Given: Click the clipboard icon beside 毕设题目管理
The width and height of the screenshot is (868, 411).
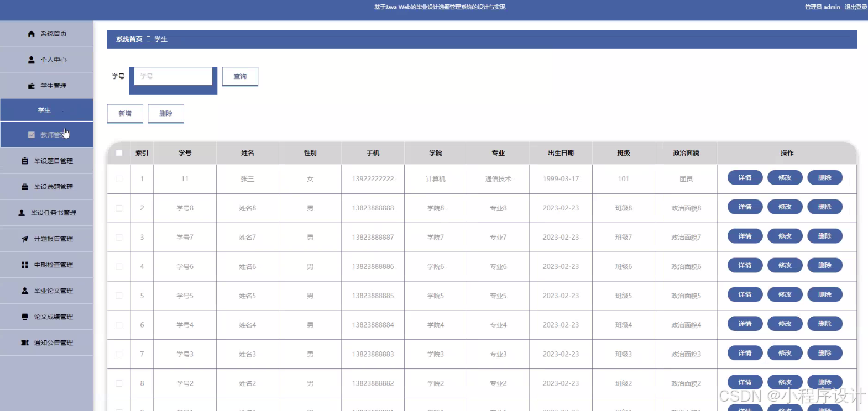Looking at the screenshot, I should point(25,161).
